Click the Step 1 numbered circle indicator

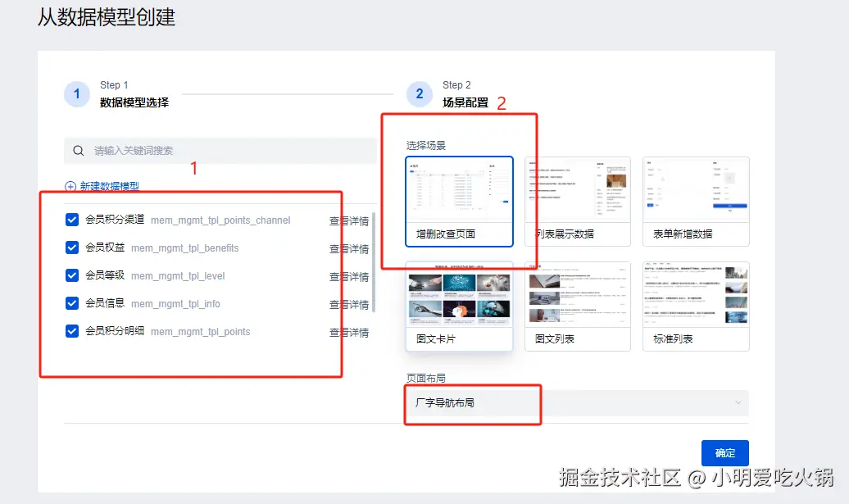click(x=76, y=93)
